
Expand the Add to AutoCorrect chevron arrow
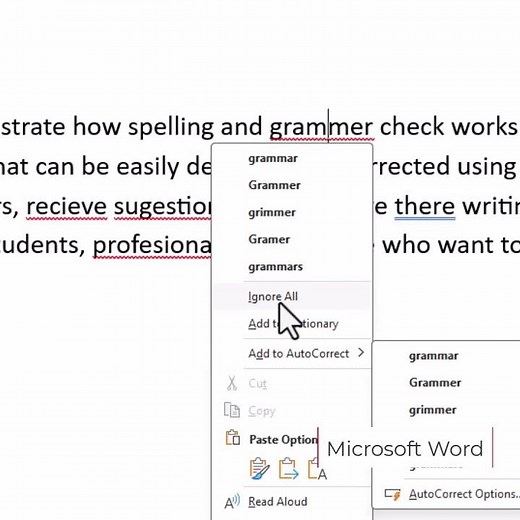tap(361, 353)
